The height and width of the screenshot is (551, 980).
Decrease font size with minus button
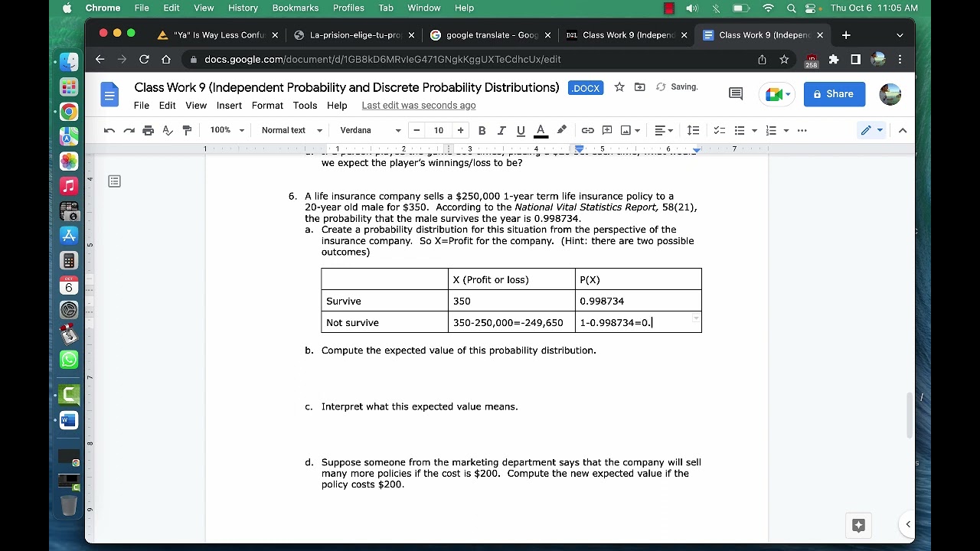pyautogui.click(x=416, y=130)
